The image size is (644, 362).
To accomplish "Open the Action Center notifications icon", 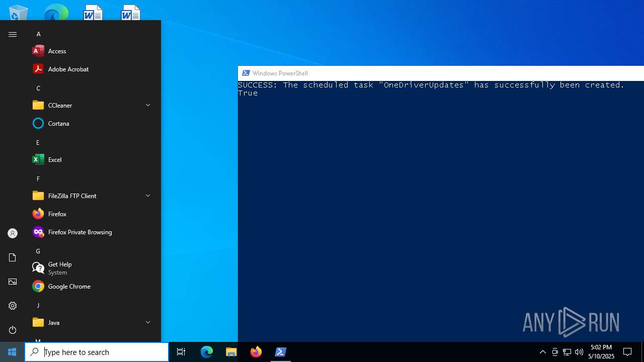I will tap(627, 352).
